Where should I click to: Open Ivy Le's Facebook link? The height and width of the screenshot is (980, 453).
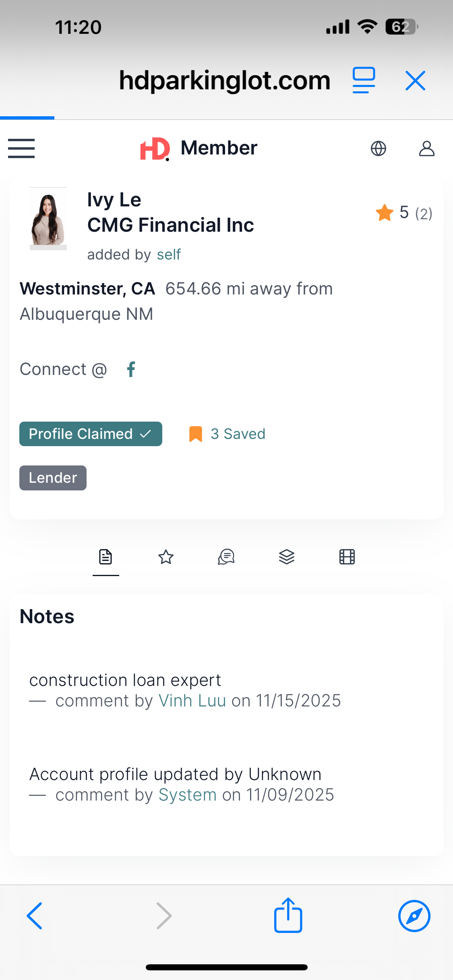tap(131, 369)
